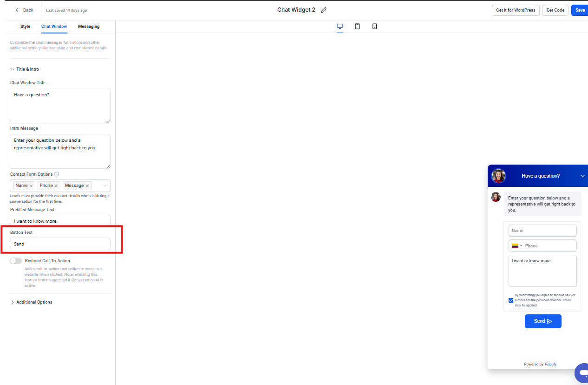Viewport: 588px width, 385px height.
Task: Open the country flag selector in Phone field
Action: coord(516,246)
